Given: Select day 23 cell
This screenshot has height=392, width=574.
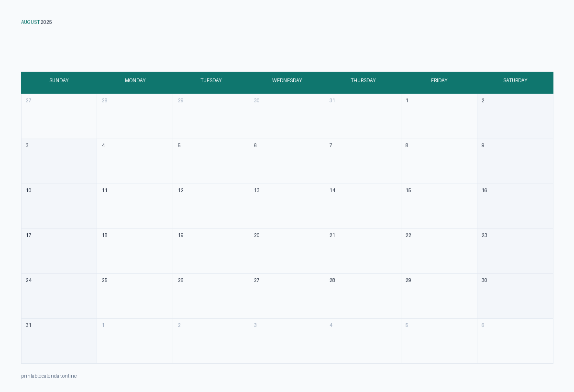Looking at the screenshot, I should coord(515,251).
